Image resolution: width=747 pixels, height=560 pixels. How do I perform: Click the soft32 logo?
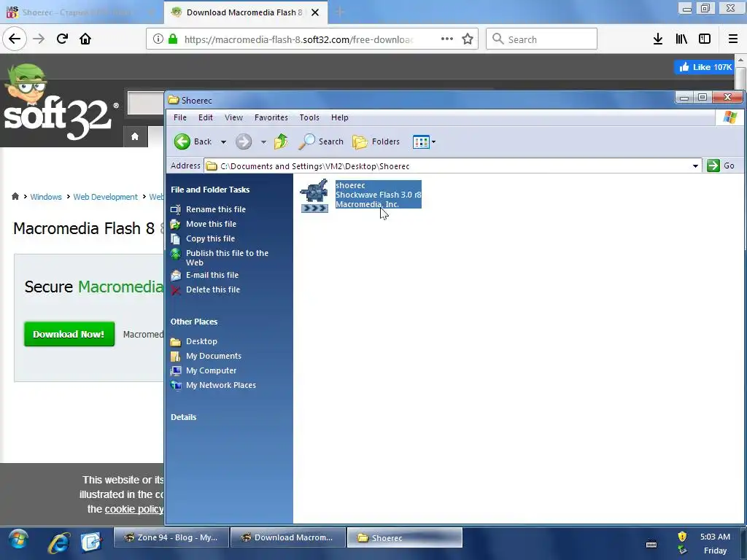click(60, 104)
